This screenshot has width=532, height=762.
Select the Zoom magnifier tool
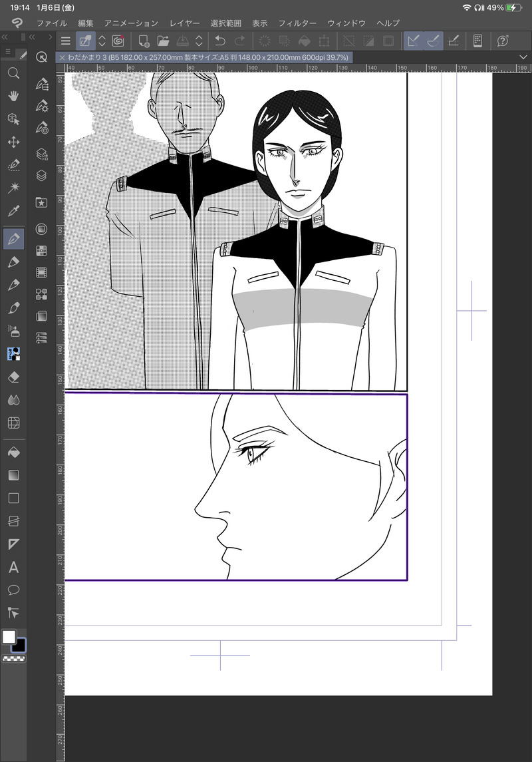(x=13, y=73)
